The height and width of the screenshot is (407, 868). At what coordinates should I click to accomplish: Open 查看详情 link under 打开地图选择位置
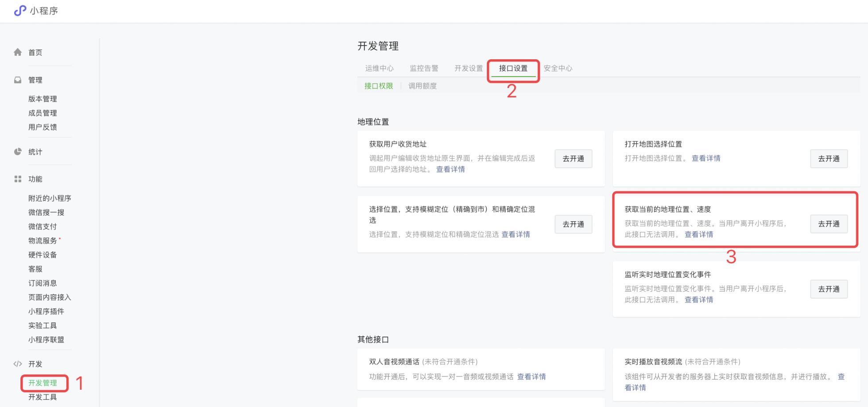pyautogui.click(x=706, y=158)
